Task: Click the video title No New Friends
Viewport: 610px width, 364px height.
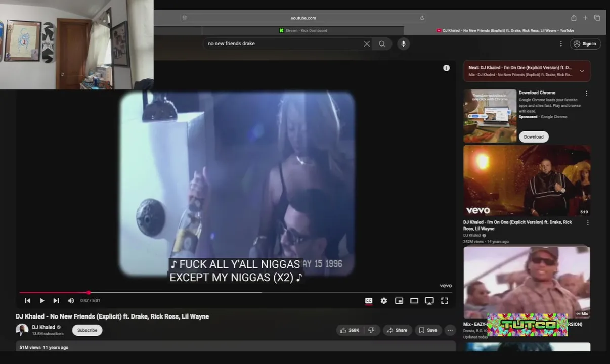Action: [x=112, y=316]
